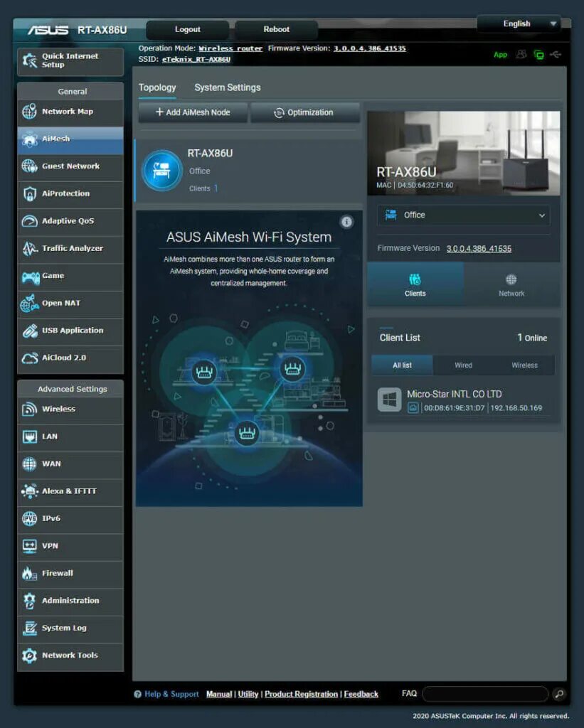Open Quick Internet Setup wizard icon
Viewport: 584px width, 728px height.
tap(30, 60)
